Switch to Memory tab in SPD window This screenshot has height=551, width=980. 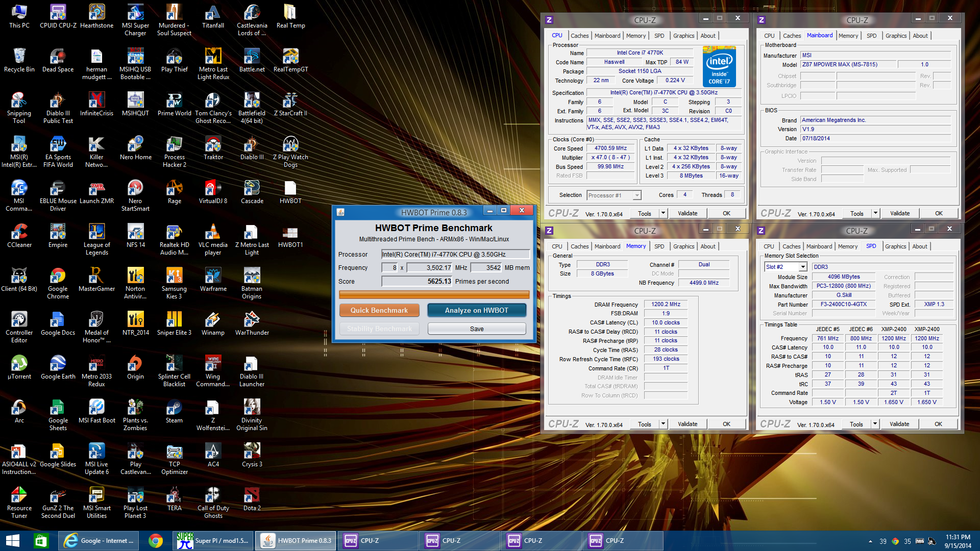point(847,246)
